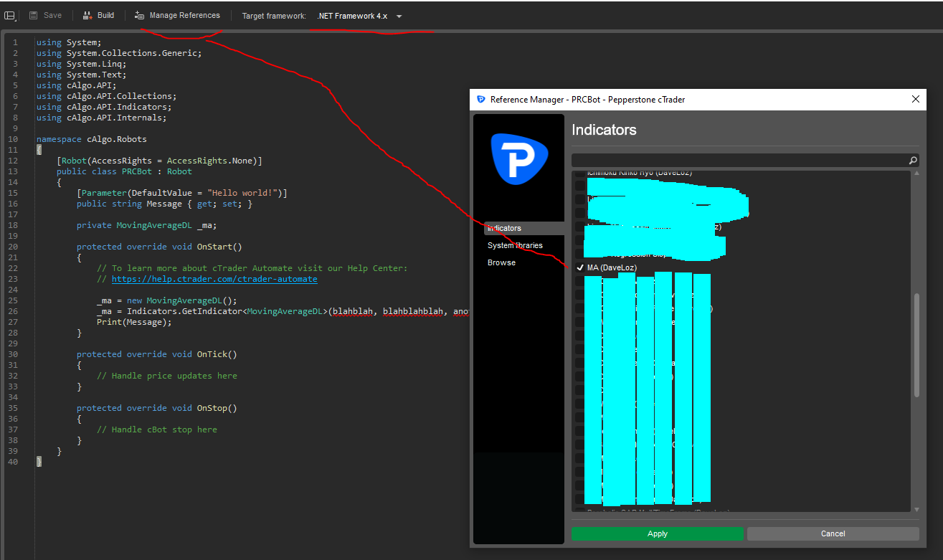Click the Save disk icon
This screenshot has height=560, width=943.
point(34,15)
